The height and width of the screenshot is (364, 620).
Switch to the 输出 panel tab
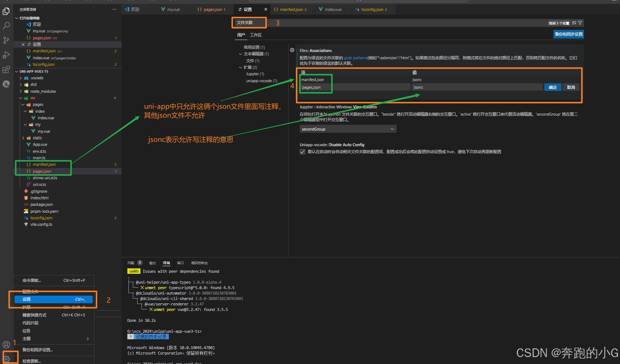pos(152,263)
